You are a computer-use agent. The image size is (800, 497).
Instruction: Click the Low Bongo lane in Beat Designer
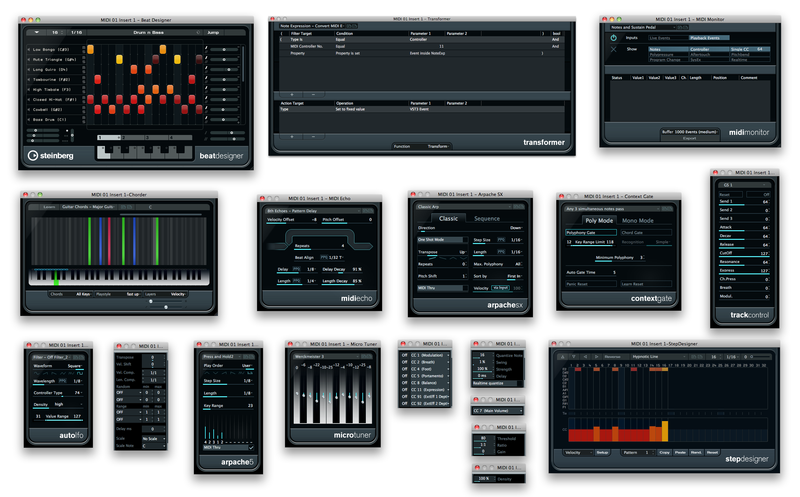pyautogui.click(x=47, y=49)
